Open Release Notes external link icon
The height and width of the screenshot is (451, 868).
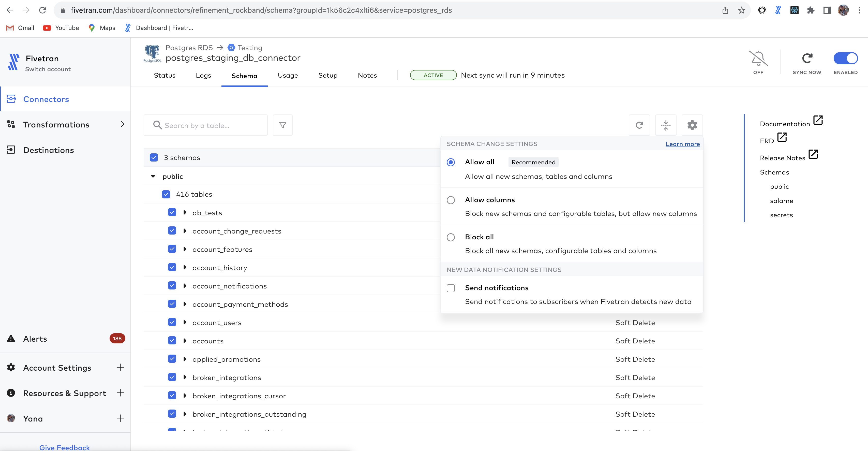tap(813, 154)
